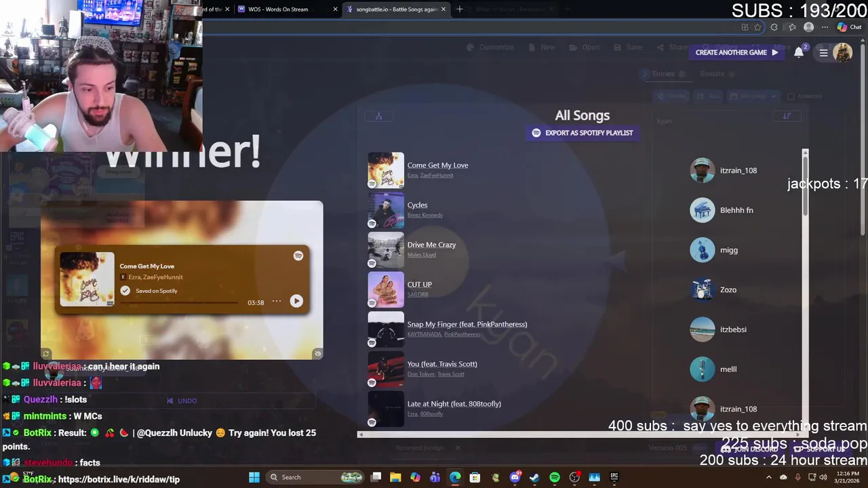Open the notifications bell
This screenshot has width=868, height=488.
tap(799, 52)
